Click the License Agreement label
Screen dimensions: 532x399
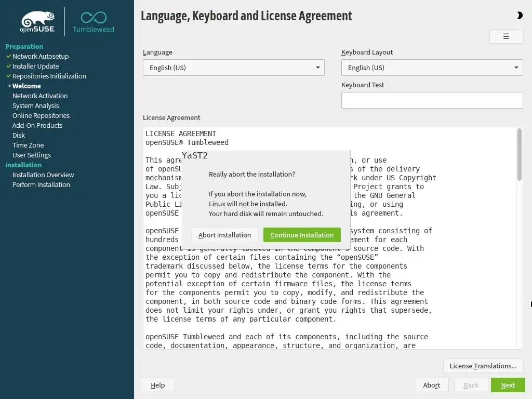click(171, 117)
